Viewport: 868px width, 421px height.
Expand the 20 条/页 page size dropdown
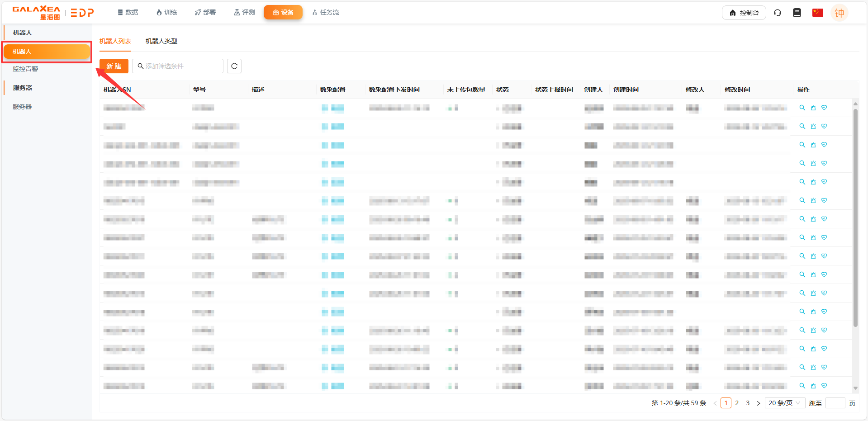pos(784,403)
